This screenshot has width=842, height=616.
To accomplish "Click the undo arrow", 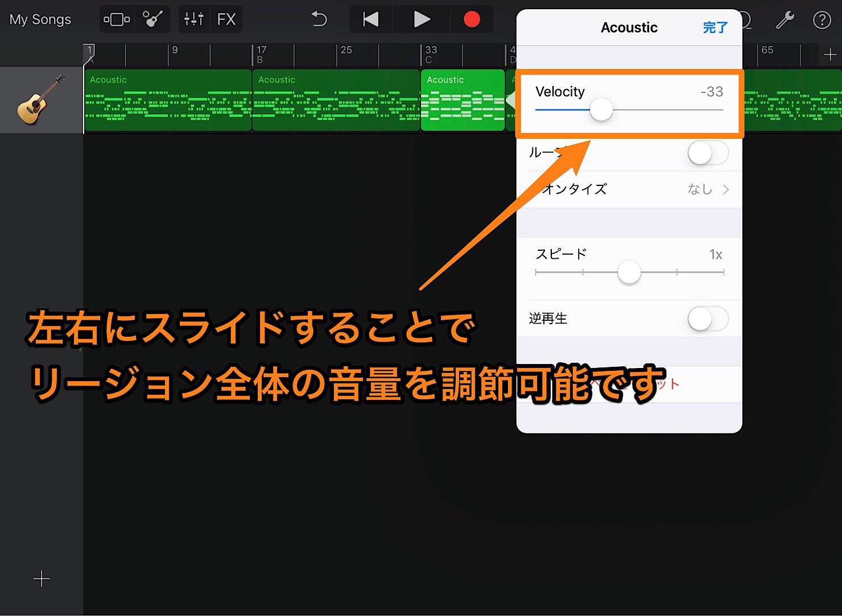I will coord(319,19).
